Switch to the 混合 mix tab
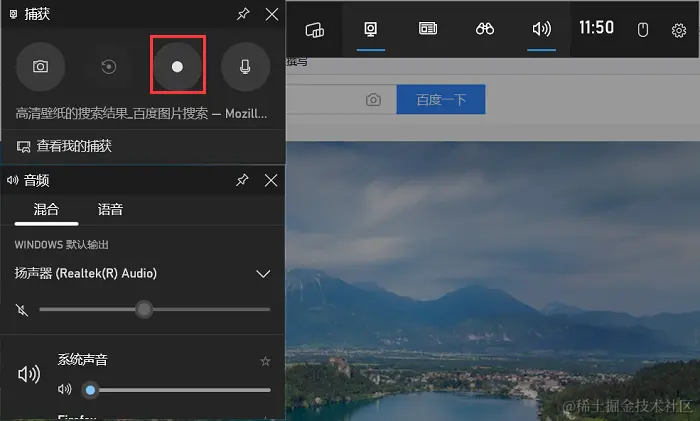The image size is (700, 421). pos(46,209)
